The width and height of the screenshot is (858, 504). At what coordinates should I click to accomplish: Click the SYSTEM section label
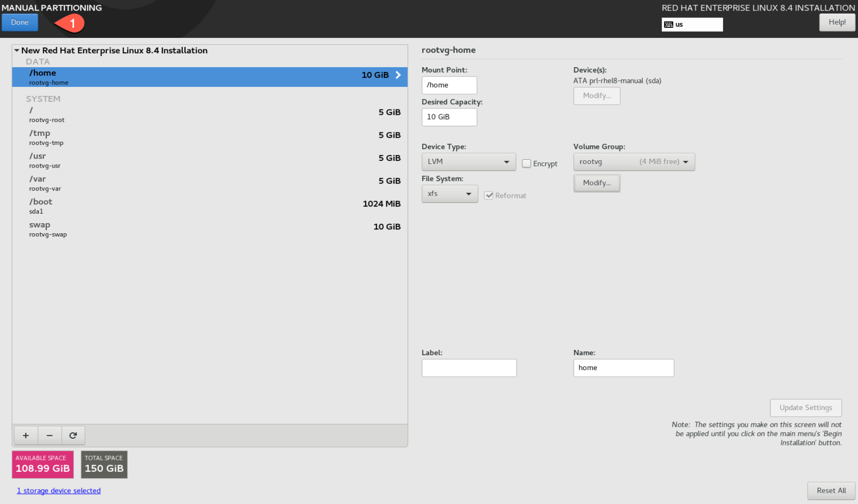43,99
